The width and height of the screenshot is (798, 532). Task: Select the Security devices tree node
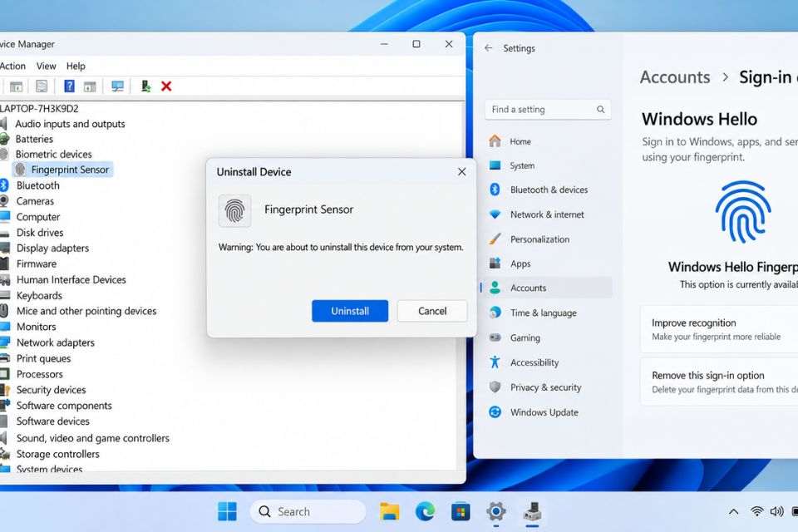pos(51,390)
